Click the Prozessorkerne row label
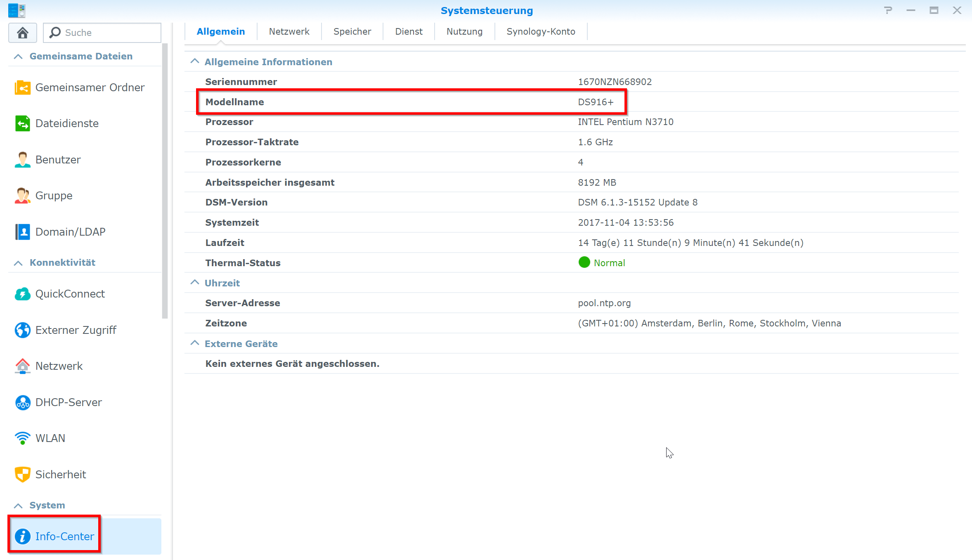The height and width of the screenshot is (560, 972). pyautogui.click(x=243, y=162)
